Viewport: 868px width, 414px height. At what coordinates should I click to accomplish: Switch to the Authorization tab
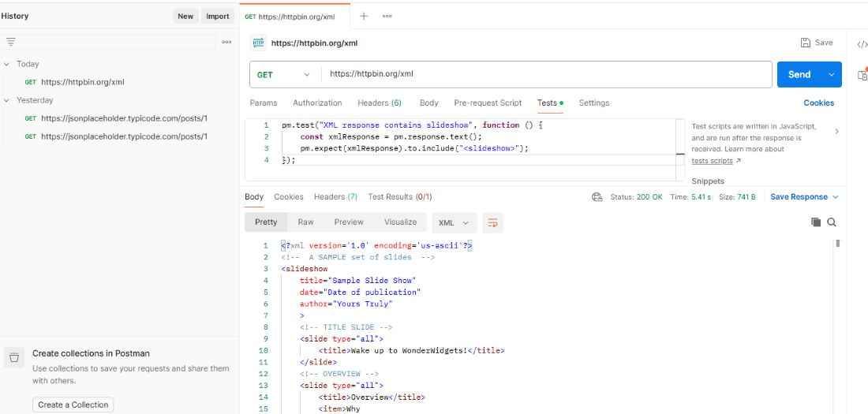(x=317, y=103)
